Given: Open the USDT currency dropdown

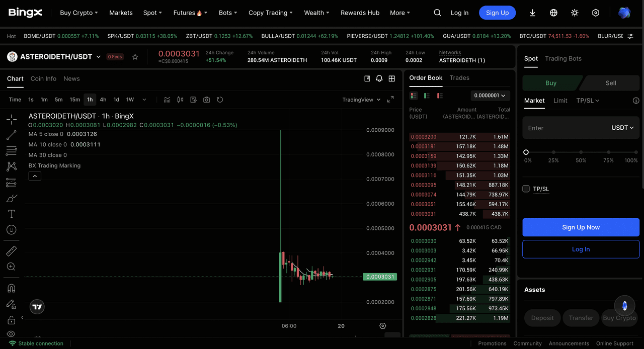Looking at the screenshot, I should (622, 128).
